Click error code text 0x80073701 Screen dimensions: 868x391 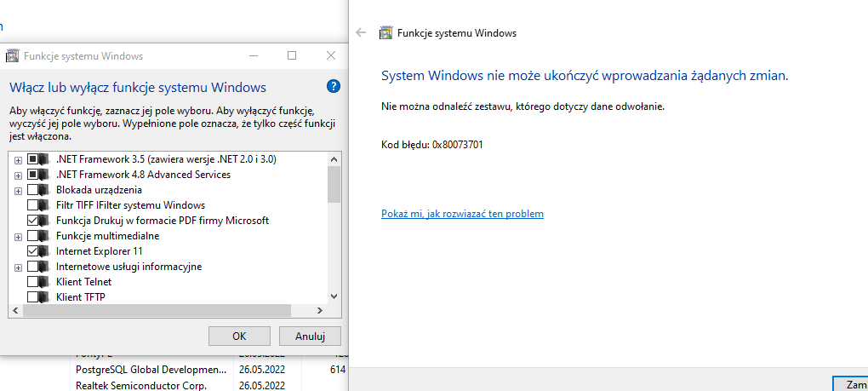point(455,145)
